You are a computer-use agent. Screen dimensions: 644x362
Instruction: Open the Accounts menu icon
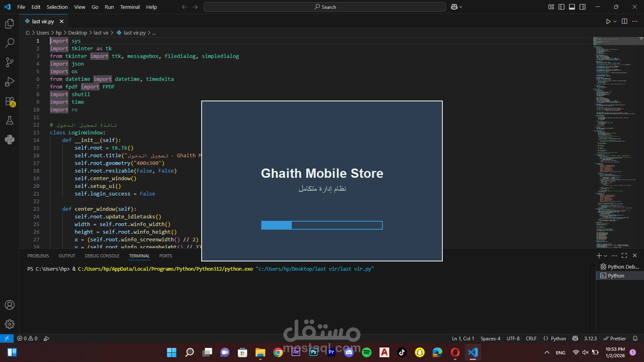pos(10,305)
